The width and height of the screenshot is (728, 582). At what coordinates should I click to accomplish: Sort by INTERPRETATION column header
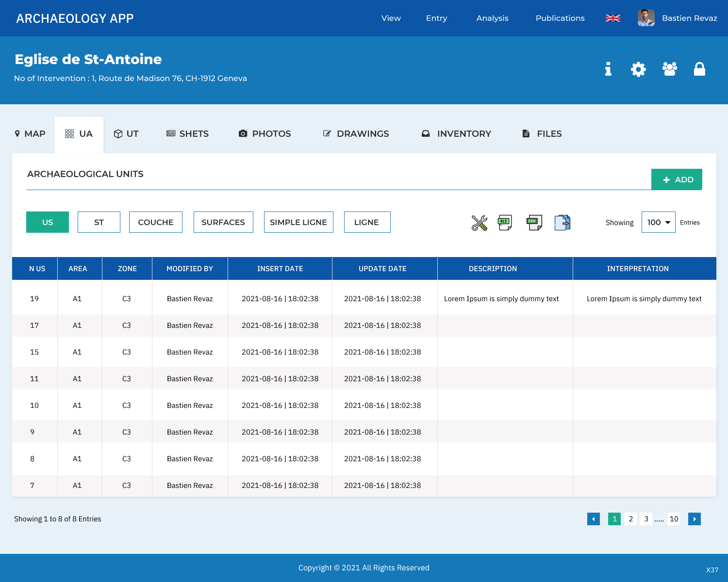pyautogui.click(x=645, y=269)
